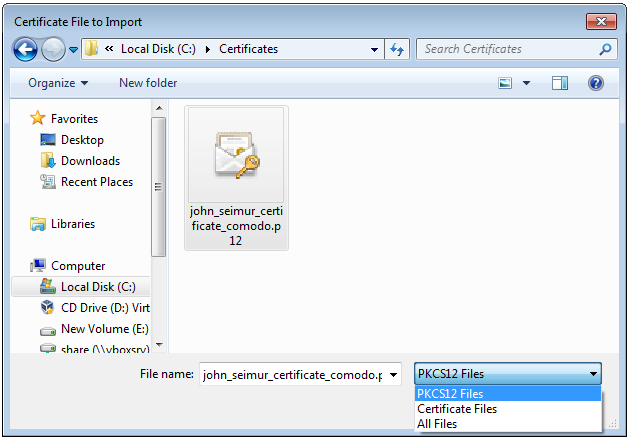Click the navigation pane scroll up arrow
629x438 pixels.
click(159, 108)
